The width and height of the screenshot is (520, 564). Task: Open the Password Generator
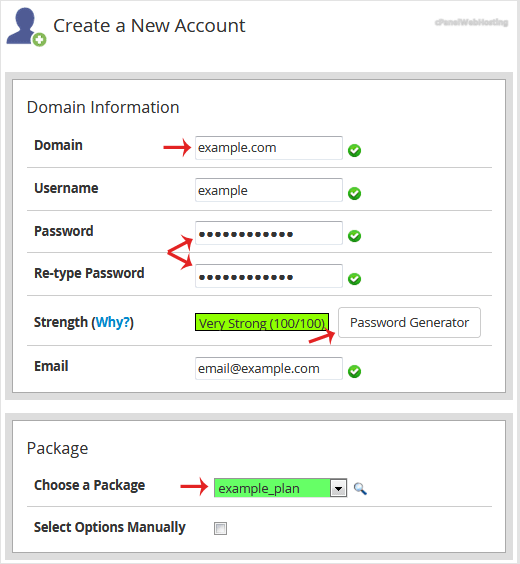tap(409, 323)
